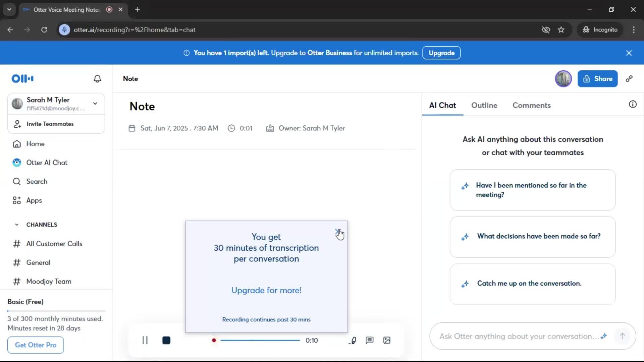The width and height of the screenshot is (644, 362).
Task: Click the add image icon in the recording bar
Action: click(x=387, y=340)
